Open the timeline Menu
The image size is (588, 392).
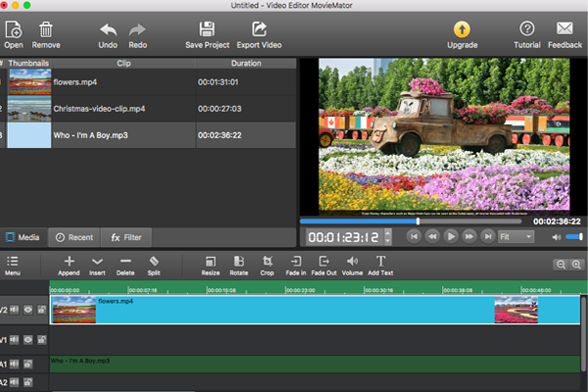tap(13, 266)
